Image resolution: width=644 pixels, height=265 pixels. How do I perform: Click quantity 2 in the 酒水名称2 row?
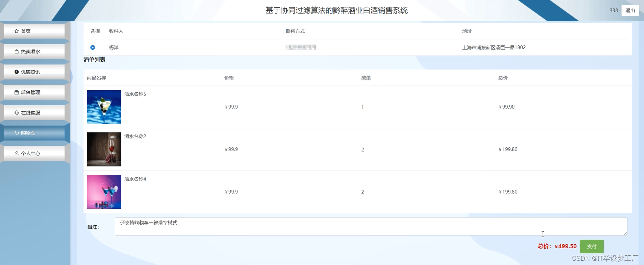point(363,150)
